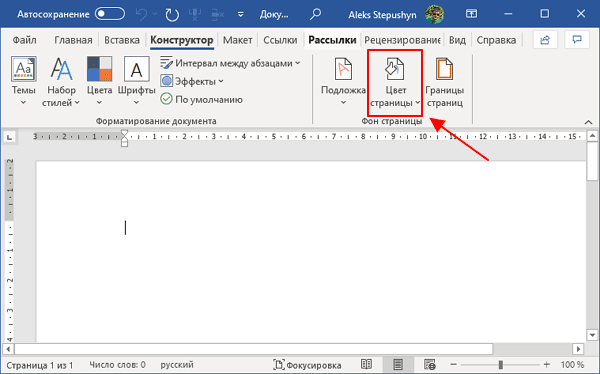Toggle the Автосохранение switch
This screenshot has width=600, height=374.
(110, 14)
